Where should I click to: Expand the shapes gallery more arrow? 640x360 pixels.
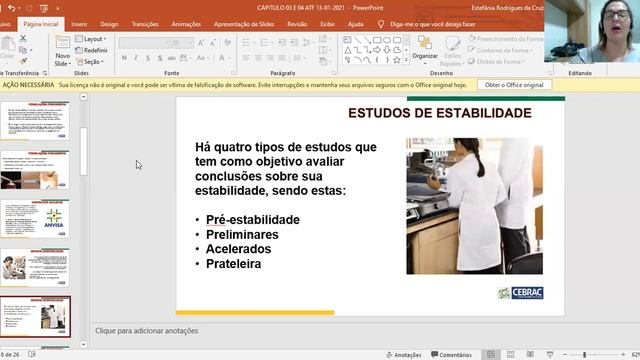406,60
